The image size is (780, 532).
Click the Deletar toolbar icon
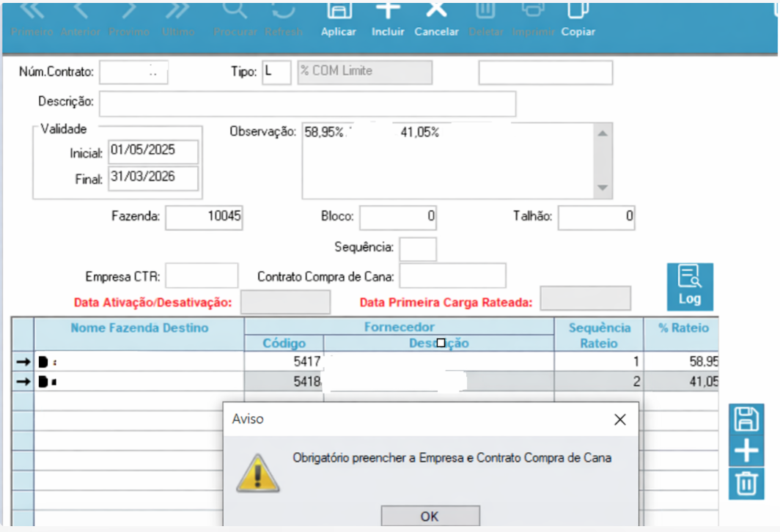tap(486, 19)
